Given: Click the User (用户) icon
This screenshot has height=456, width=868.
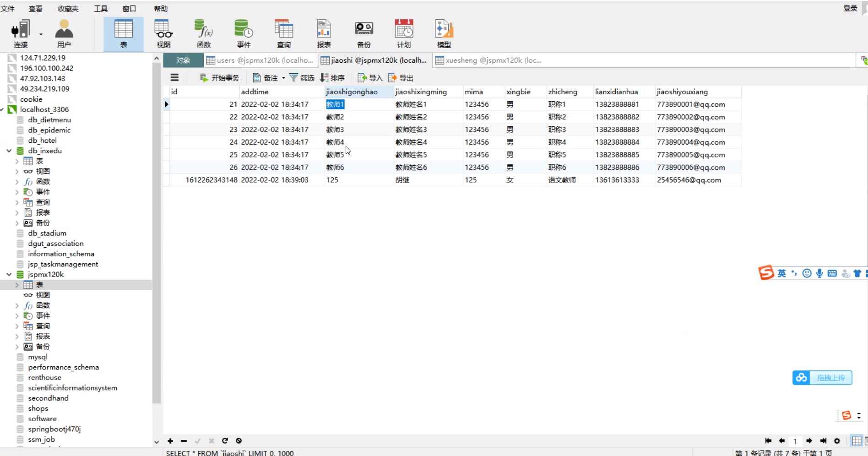Looking at the screenshot, I should click(64, 33).
